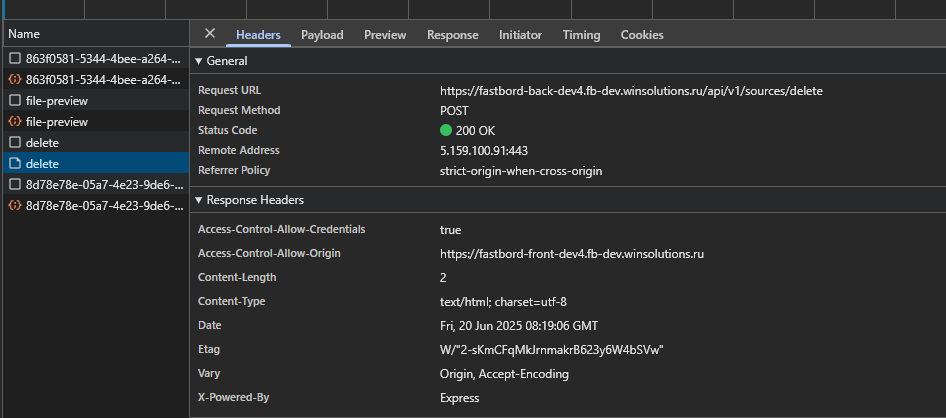Click the Access-Control-Allow-Credentials header name
The width and height of the screenshot is (946, 418).
point(281,229)
